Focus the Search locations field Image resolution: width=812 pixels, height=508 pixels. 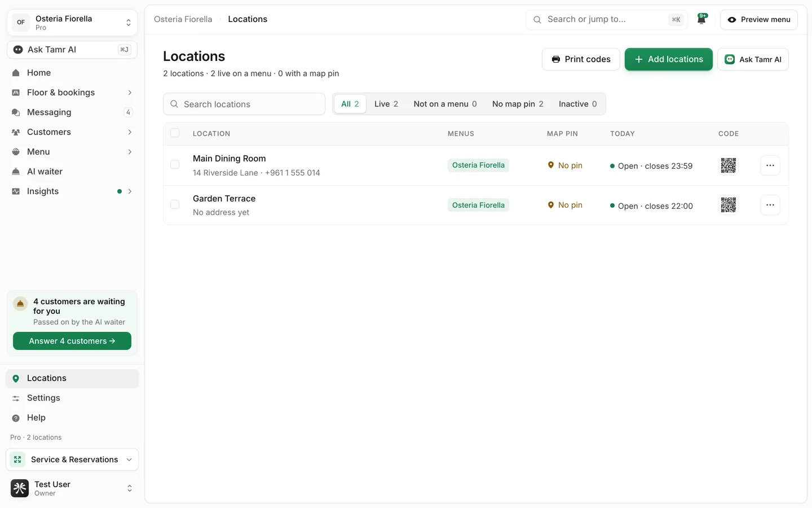coord(244,104)
